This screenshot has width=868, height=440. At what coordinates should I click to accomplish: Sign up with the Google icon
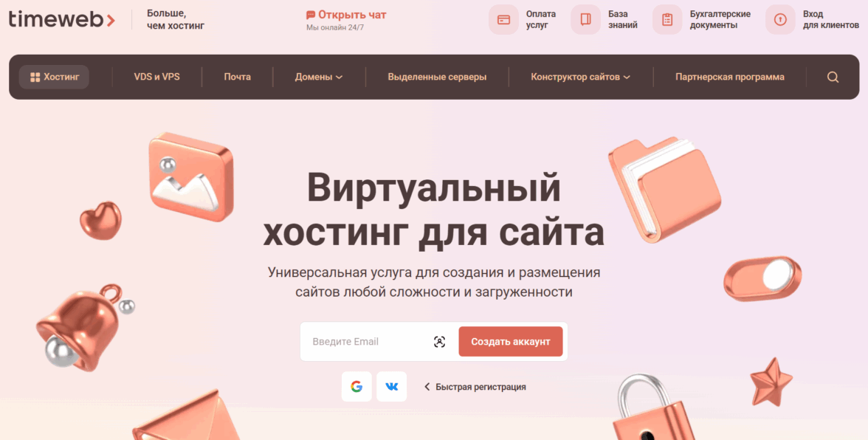pos(356,386)
